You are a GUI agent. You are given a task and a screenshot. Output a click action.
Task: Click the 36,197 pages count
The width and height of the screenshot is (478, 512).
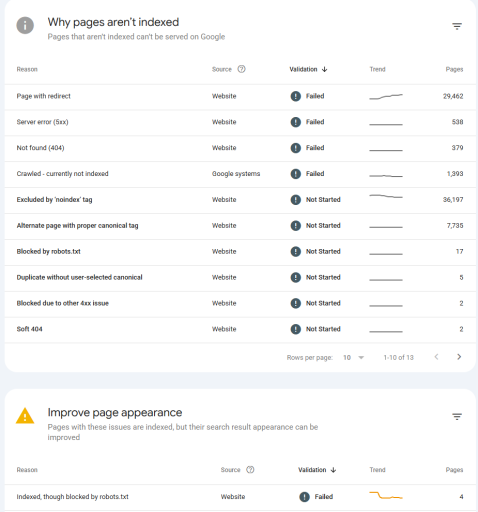pos(453,200)
